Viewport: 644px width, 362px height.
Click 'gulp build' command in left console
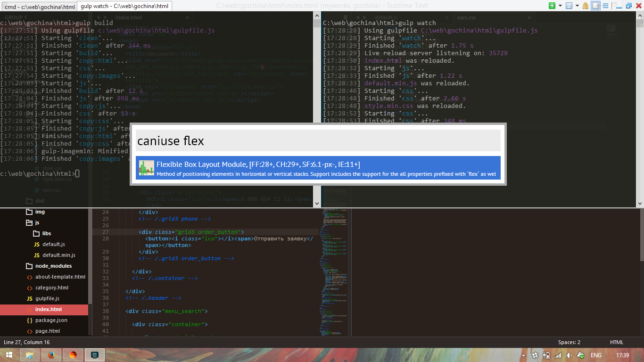pyautogui.click(x=94, y=23)
